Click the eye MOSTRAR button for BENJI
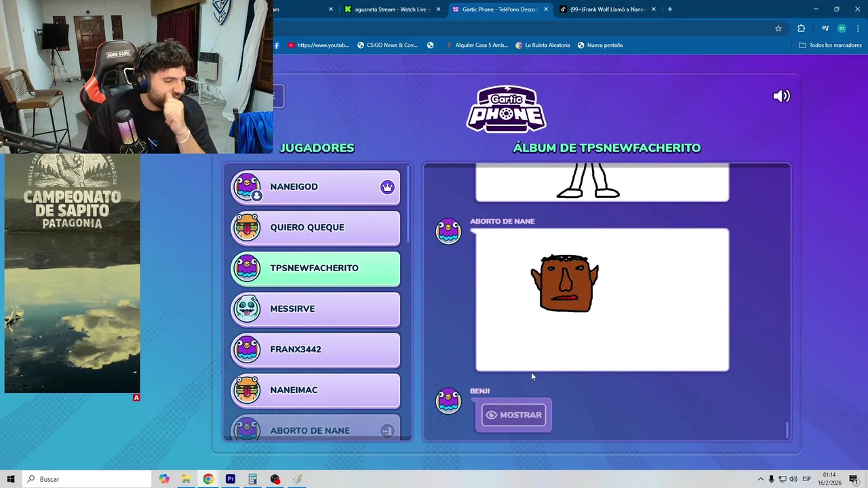This screenshot has height=488, width=868. 513,415
